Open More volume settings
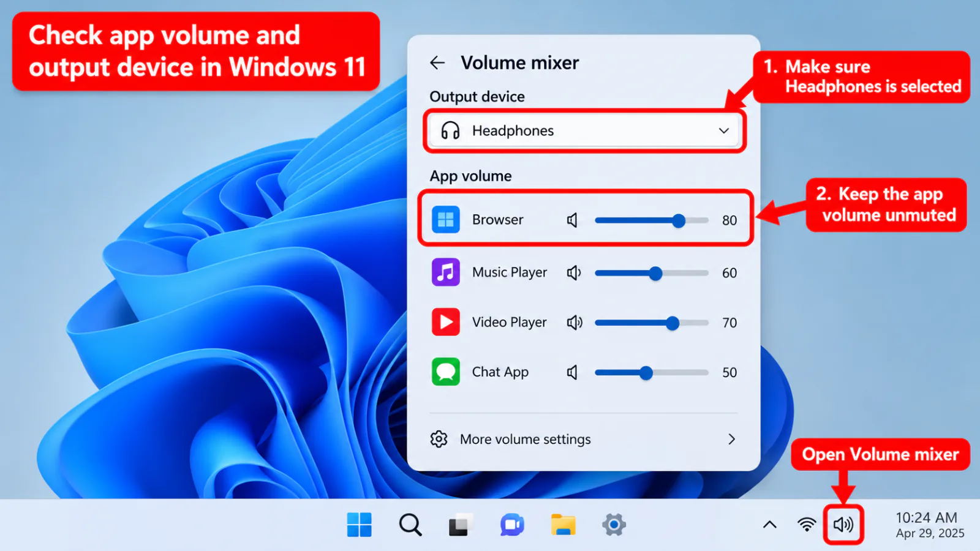980x551 pixels. (x=584, y=439)
